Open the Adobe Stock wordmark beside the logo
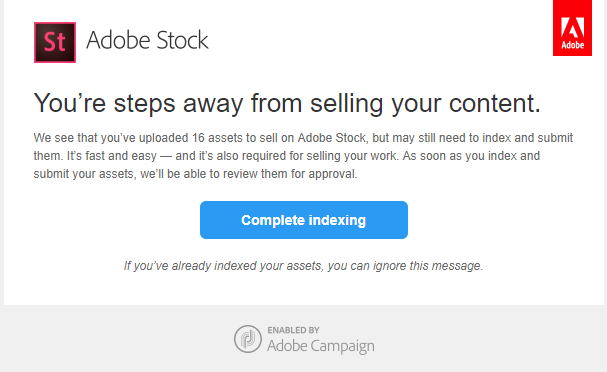Image resolution: width=607 pixels, height=372 pixels. click(147, 40)
